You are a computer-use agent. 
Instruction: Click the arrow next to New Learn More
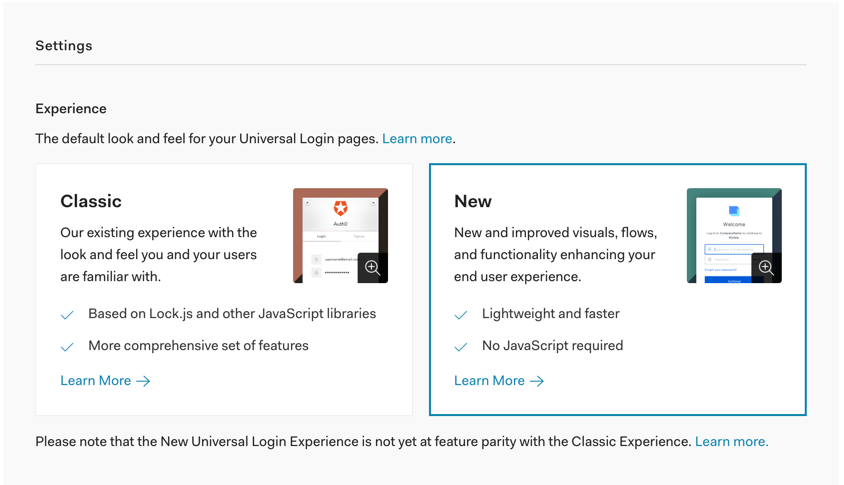coord(538,381)
